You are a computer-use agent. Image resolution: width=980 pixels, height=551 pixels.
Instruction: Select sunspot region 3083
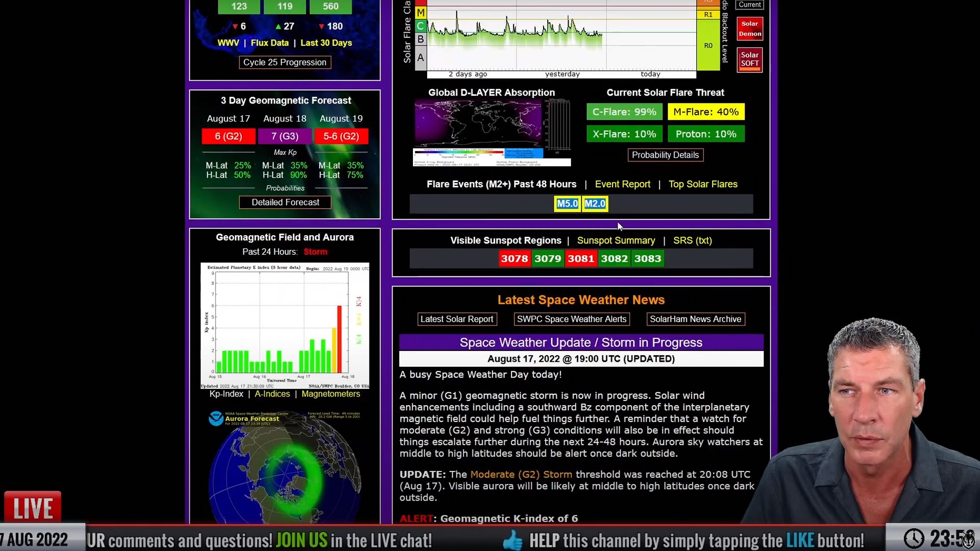[x=647, y=259]
